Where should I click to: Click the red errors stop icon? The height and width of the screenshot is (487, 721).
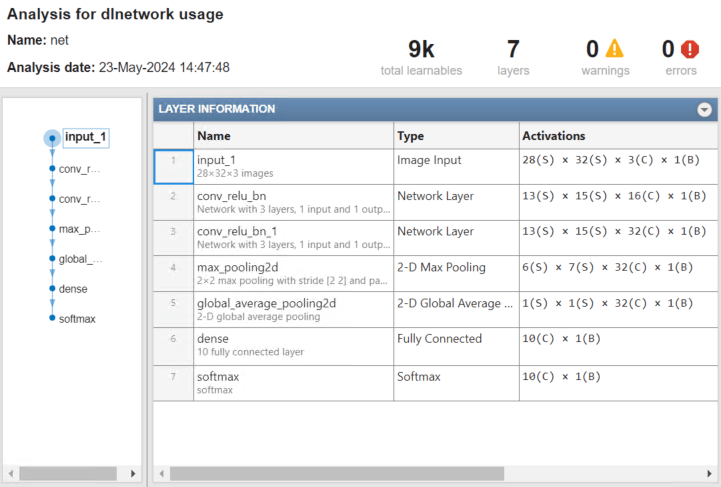(x=690, y=49)
